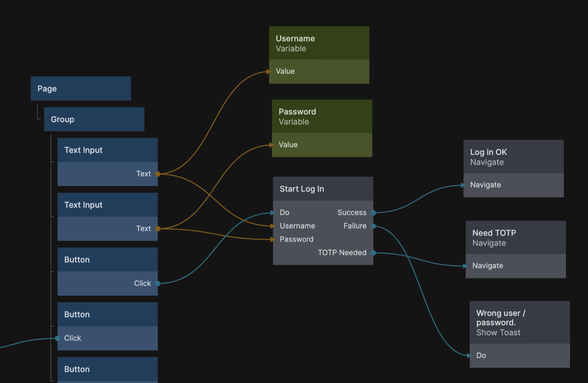The image size is (588, 383).
Task: Click the Value input of Username variable
Action: click(x=270, y=72)
